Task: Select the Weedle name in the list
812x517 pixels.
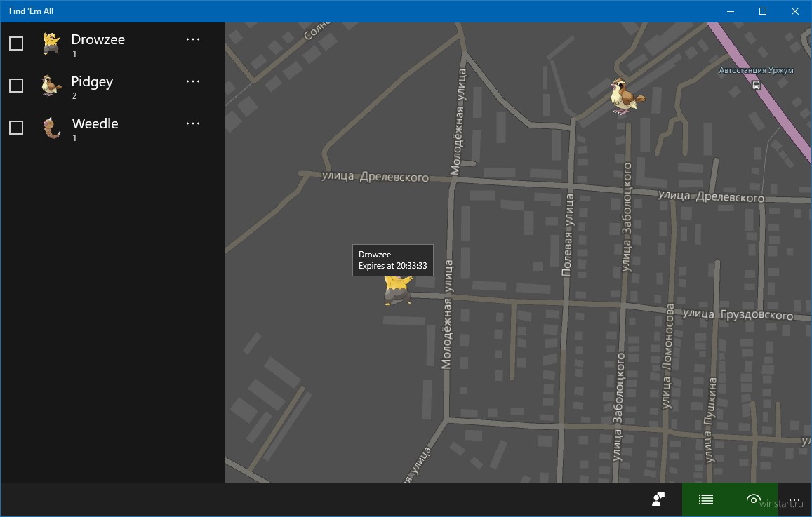Action: click(x=95, y=123)
